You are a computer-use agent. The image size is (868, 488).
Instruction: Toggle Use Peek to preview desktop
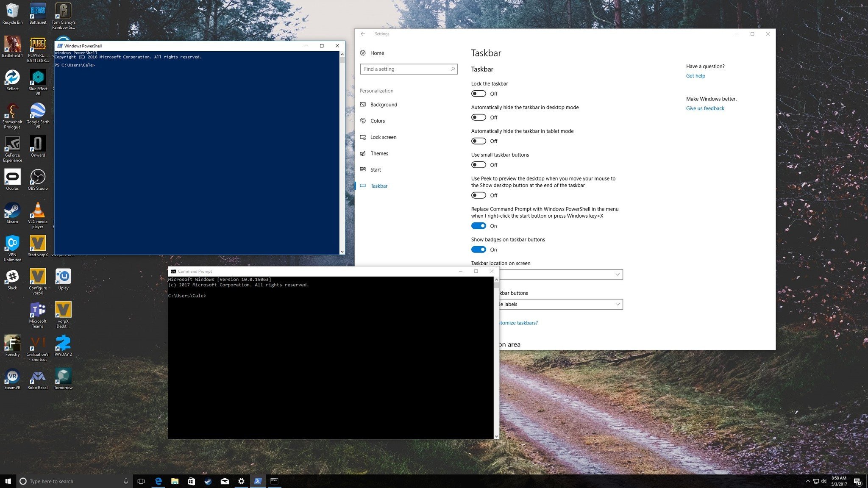pyautogui.click(x=478, y=195)
